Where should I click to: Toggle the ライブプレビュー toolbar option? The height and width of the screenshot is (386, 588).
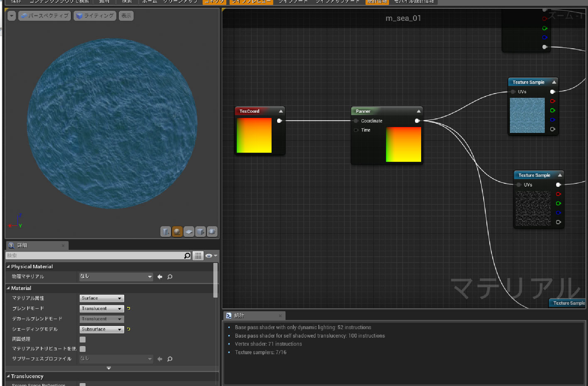pos(251,1)
